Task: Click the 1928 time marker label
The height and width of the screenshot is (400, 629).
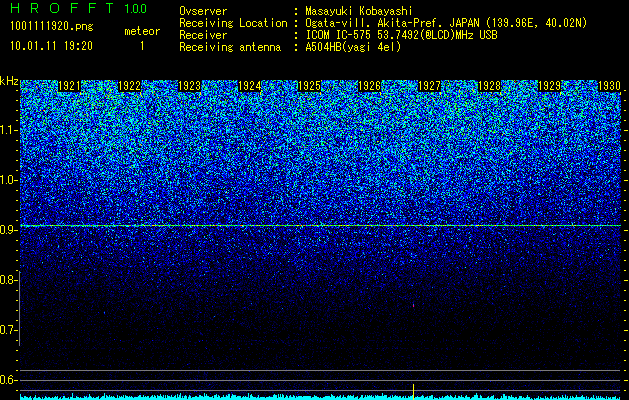Action: 489,86
